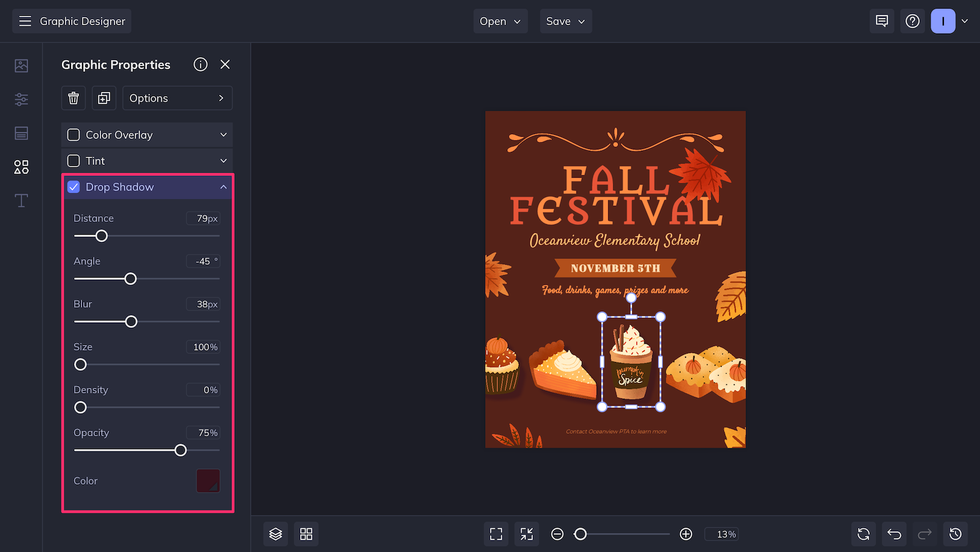Enable the Tint checkbox
Screen dimensions: 980x552
[73, 161]
